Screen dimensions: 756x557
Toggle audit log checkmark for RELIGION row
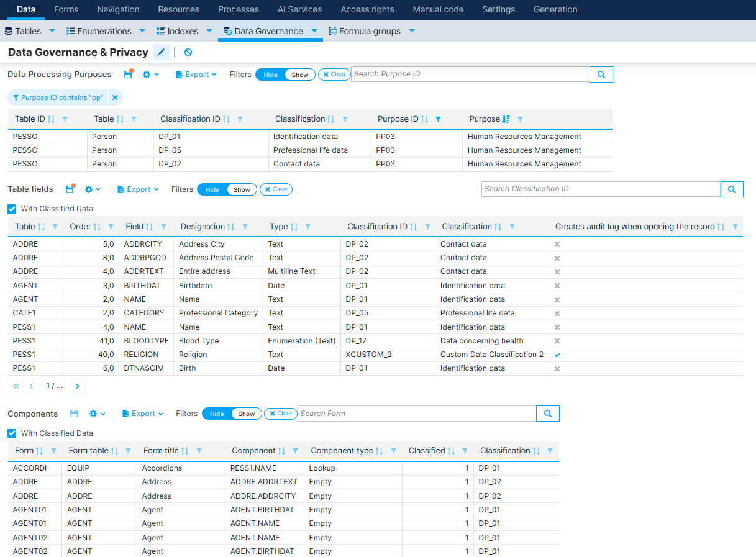tap(557, 355)
